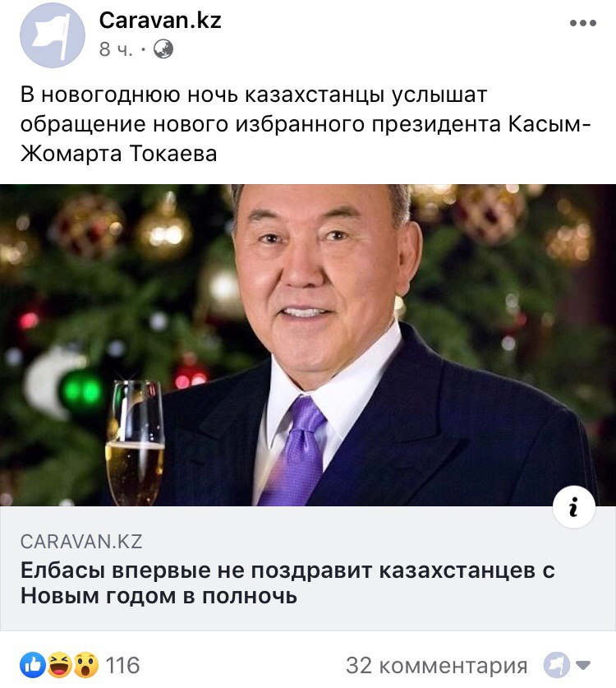616x688 pixels.
Task: View the 116 reactions count list
Action: click(x=122, y=665)
